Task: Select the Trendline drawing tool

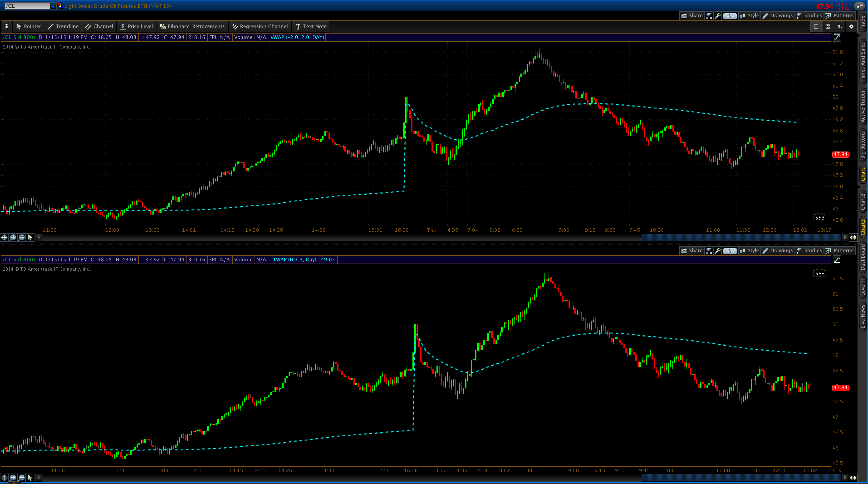Action: [63, 26]
